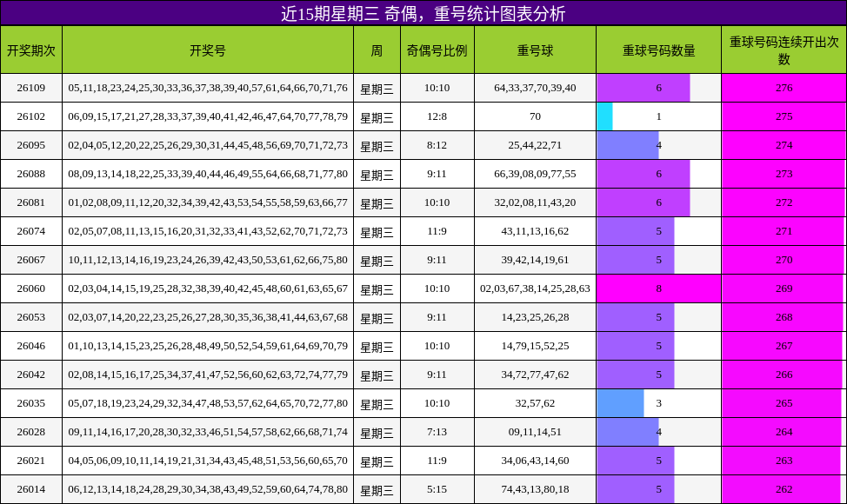Select draw period 26081

click(x=31, y=202)
